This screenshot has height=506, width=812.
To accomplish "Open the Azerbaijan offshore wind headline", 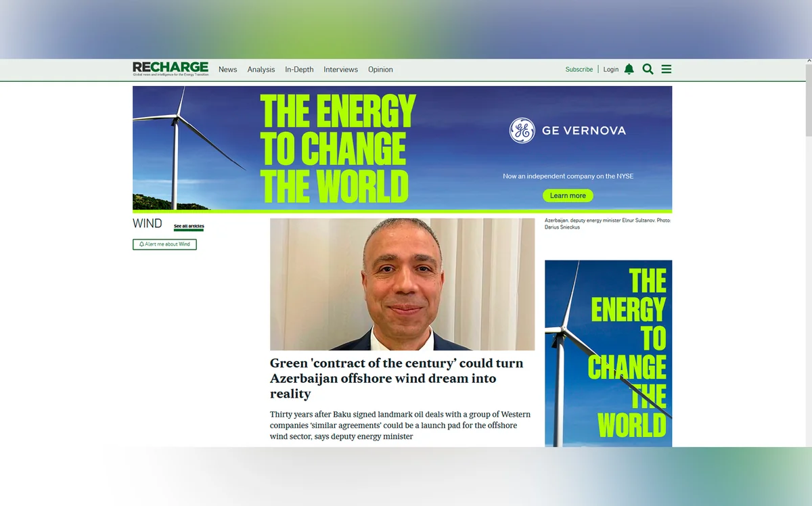I will point(396,378).
